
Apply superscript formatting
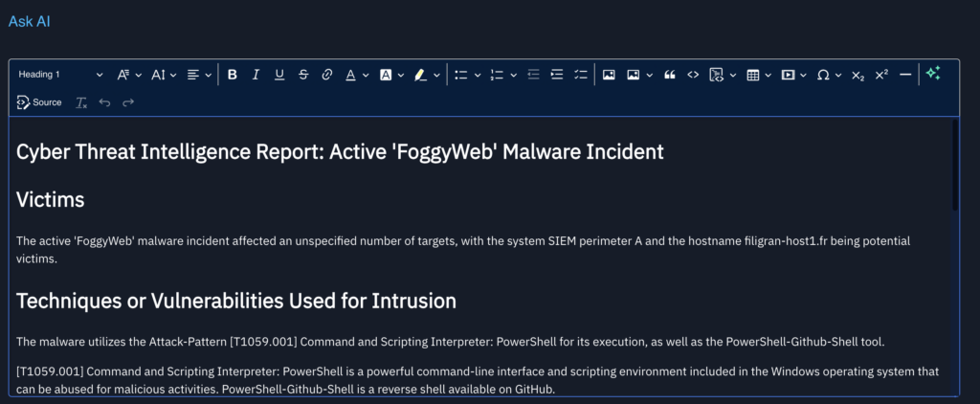[881, 75]
